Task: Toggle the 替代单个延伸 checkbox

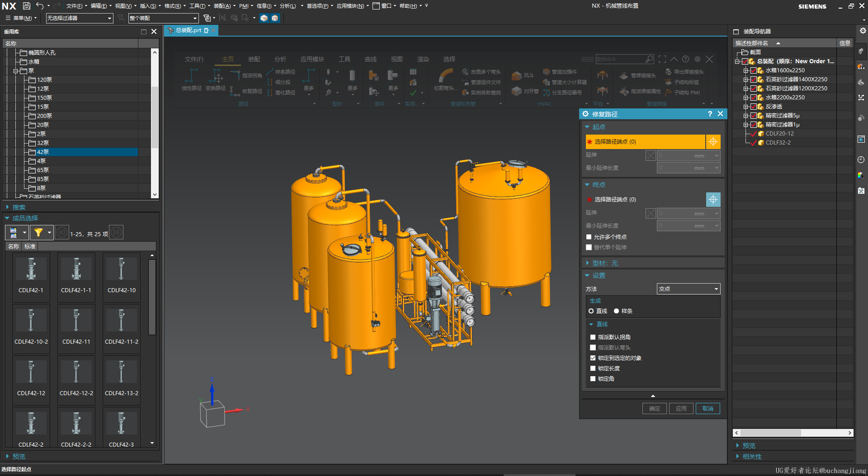Action: 589,247
